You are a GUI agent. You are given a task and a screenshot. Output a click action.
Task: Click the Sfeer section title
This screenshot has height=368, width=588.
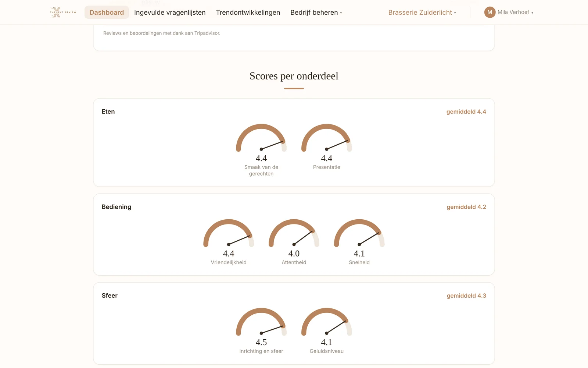[110, 296]
